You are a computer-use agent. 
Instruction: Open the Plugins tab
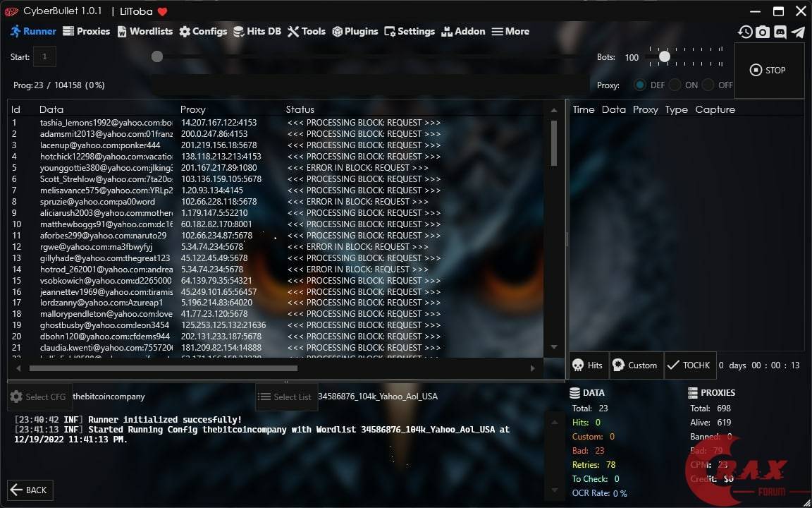pyautogui.click(x=355, y=32)
